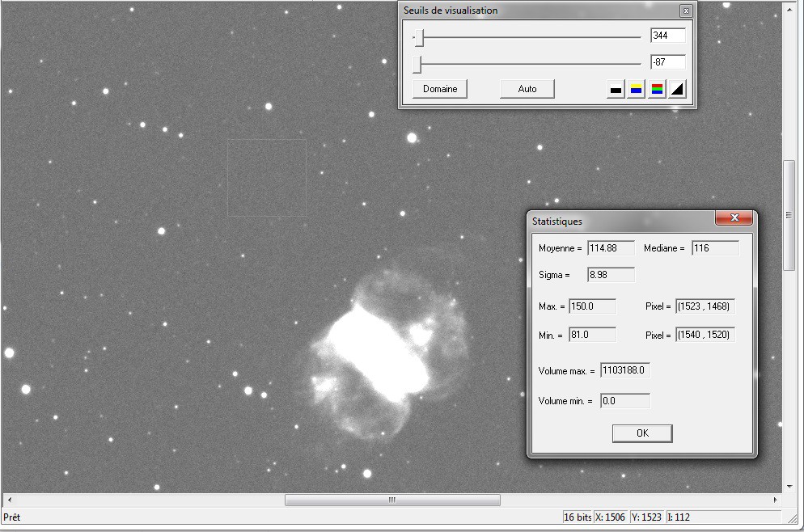Click the 16 bits indicator in the status bar
Screen dimensions: 804x532
579,517
